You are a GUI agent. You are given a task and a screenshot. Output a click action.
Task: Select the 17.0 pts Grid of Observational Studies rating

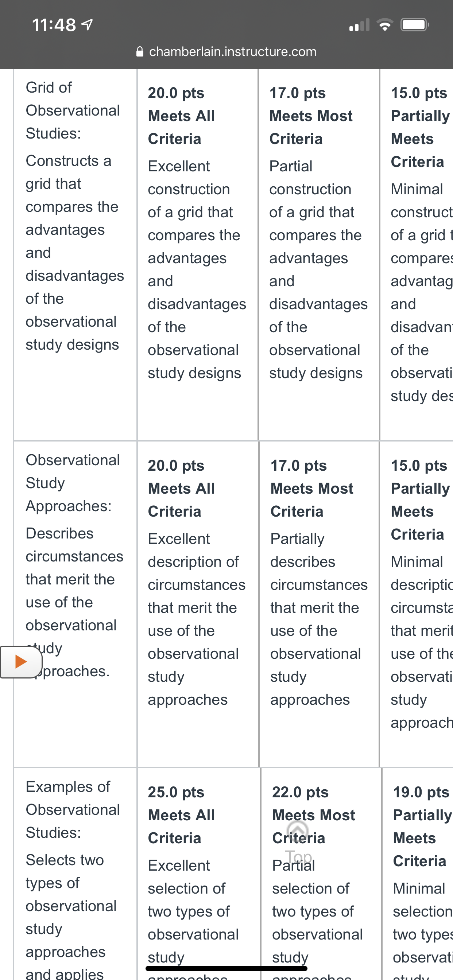point(319,254)
